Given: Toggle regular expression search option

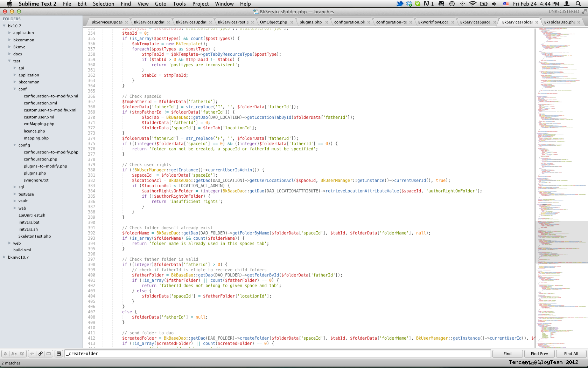Looking at the screenshot, I should 6,354.
